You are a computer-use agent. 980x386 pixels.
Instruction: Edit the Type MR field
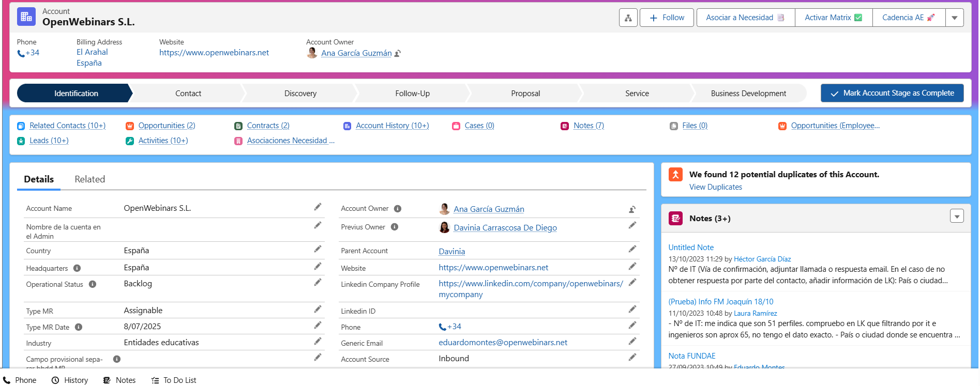tap(318, 309)
